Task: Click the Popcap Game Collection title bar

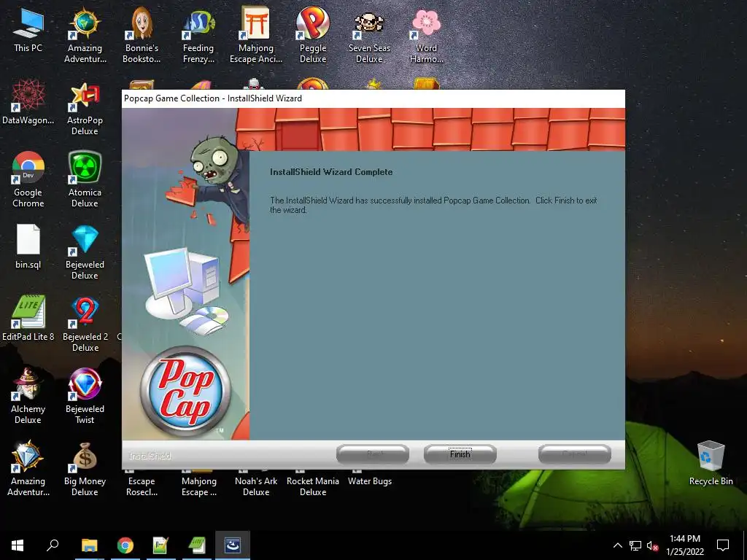Action: pyautogui.click(x=373, y=98)
